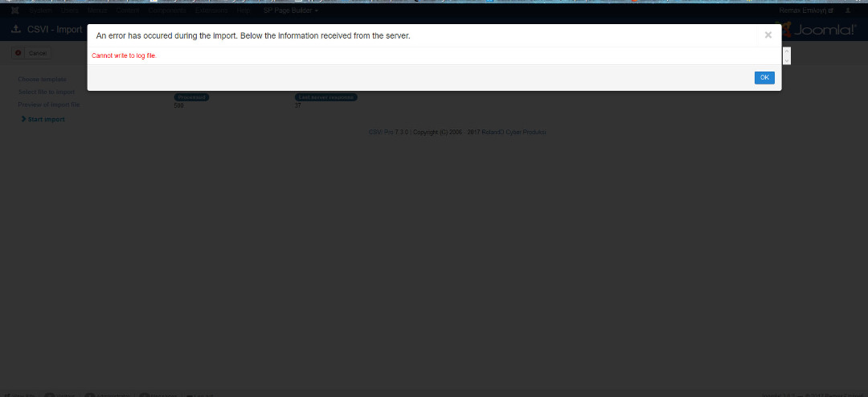This screenshot has height=397, width=868.
Task: Open the Help menu
Action: coord(243,10)
